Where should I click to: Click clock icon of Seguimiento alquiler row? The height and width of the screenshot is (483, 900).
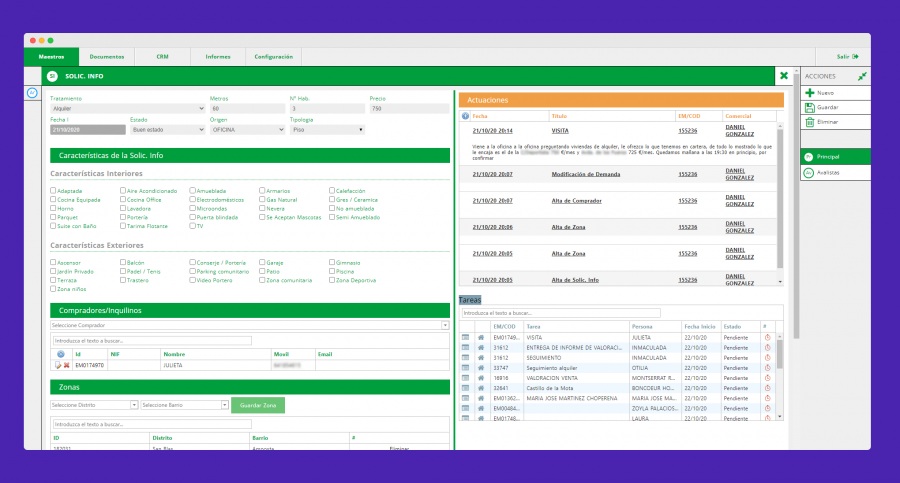coord(767,368)
